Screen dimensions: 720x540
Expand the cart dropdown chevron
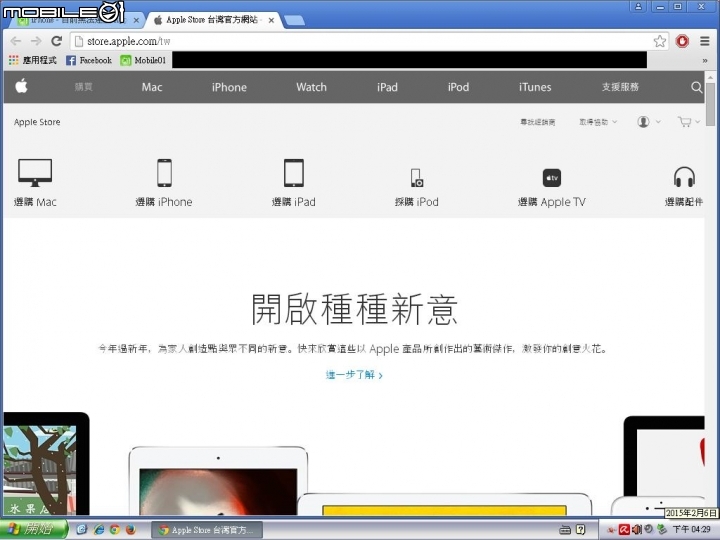698,122
